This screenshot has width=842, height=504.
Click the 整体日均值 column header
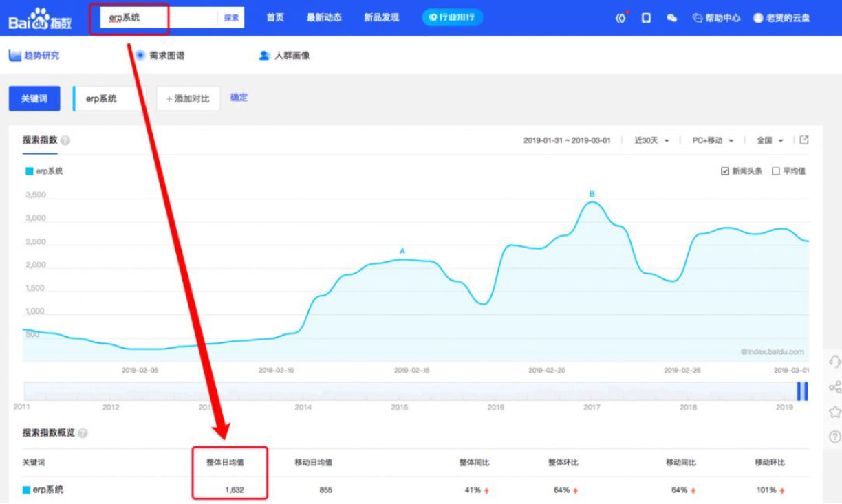point(225,463)
